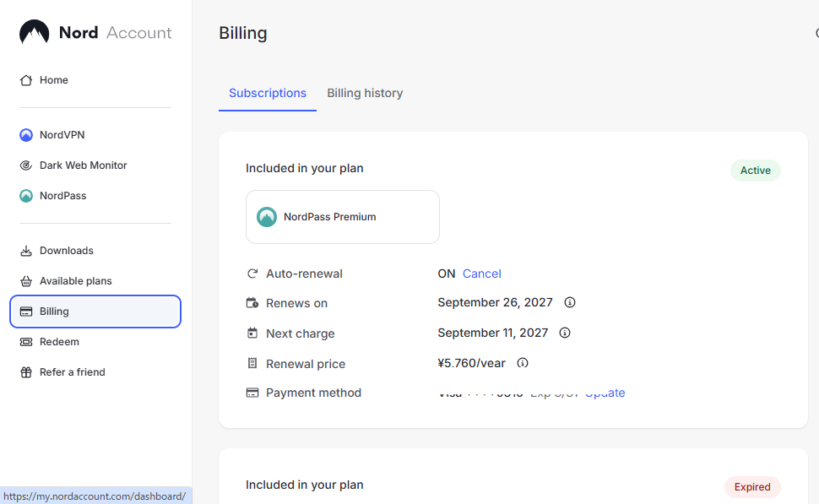Click the Available plans basket icon
Viewport: 819px width, 504px height.
click(x=26, y=281)
